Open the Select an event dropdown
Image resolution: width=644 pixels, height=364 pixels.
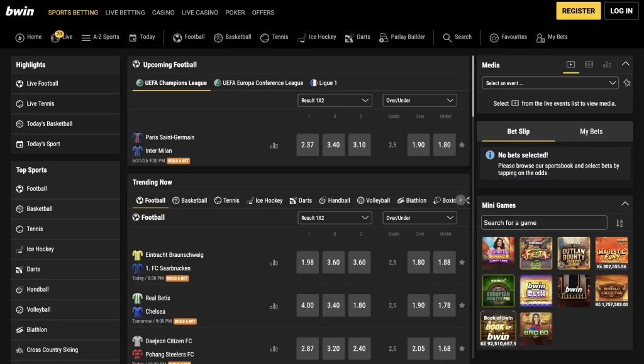pyautogui.click(x=550, y=83)
